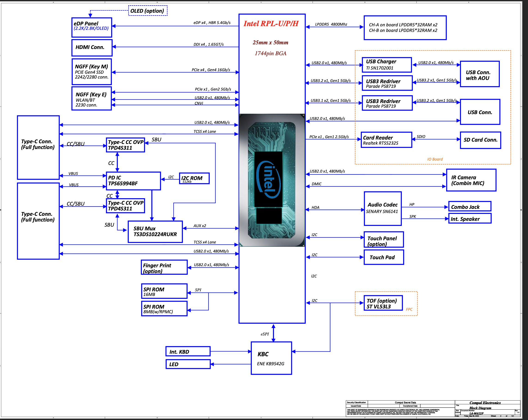Click the TOF (option) ST VL53L3 block

pyautogui.click(x=383, y=303)
